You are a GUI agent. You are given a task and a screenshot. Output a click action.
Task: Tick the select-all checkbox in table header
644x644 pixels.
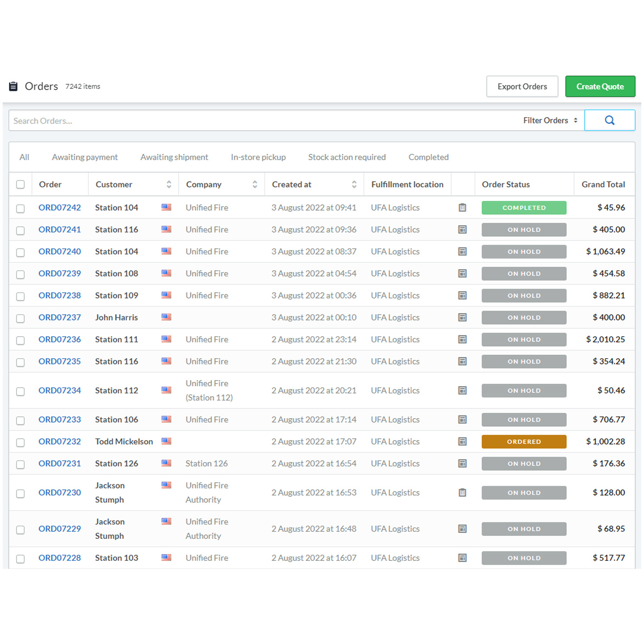(x=21, y=184)
